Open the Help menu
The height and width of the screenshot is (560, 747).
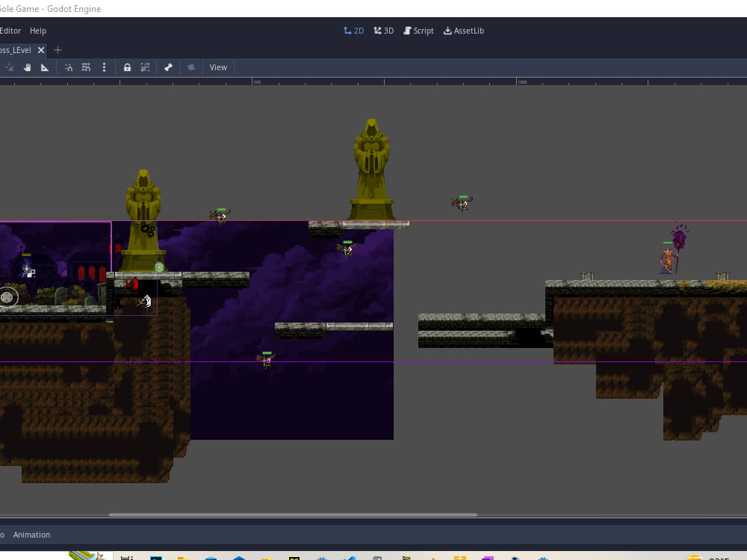pyautogui.click(x=37, y=31)
